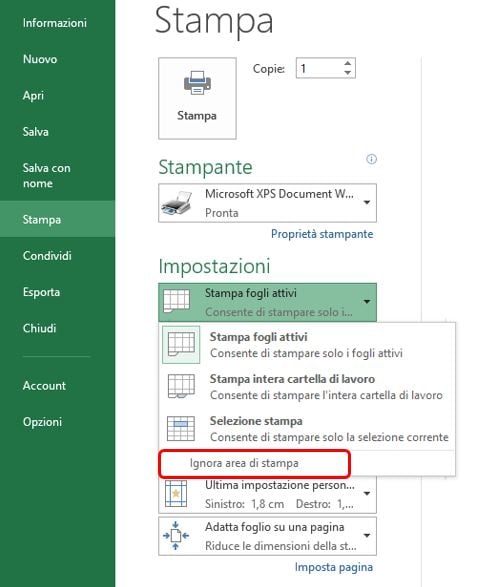Image resolution: width=501 pixels, height=587 pixels.
Task: Open the printer selection dropdown arrow
Action: [367, 203]
